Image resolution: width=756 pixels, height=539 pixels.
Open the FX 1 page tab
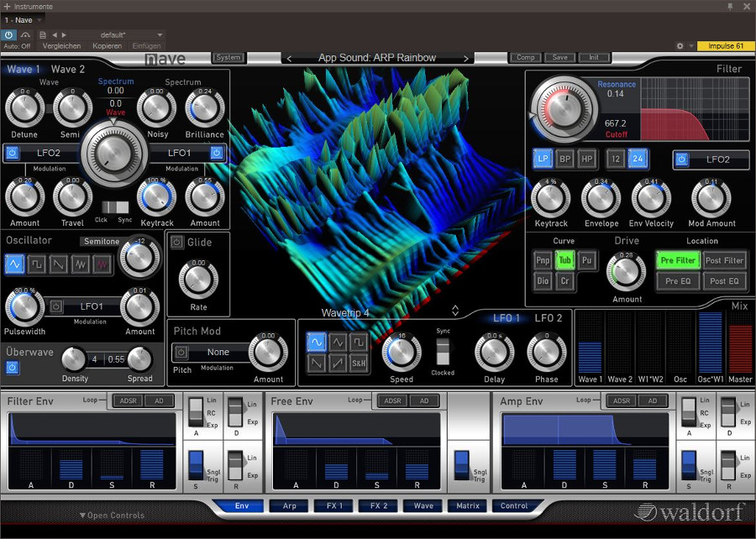point(334,505)
